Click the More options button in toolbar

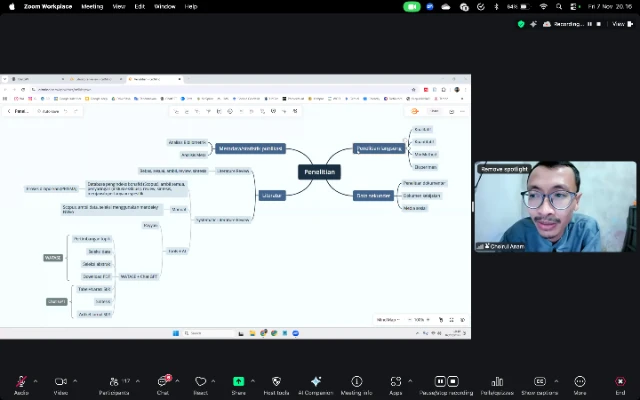(580, 382)
